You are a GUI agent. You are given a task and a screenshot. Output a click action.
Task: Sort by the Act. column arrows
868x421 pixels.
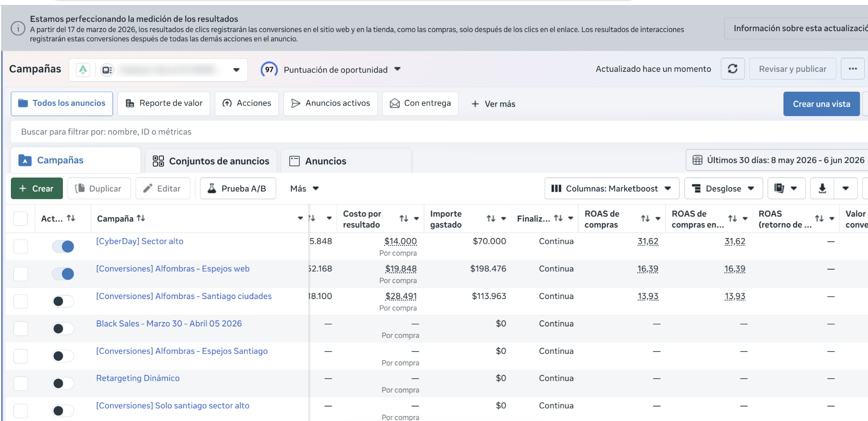point(71,218)
